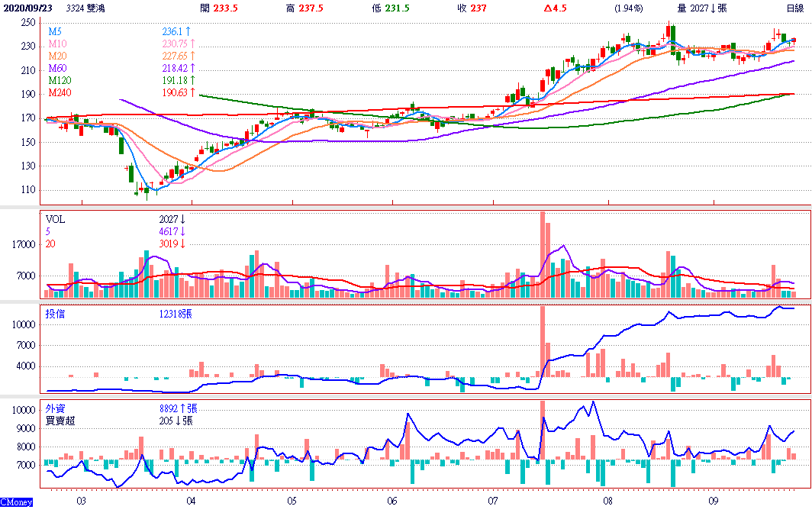Screen dimensions: 812x516
Task: Select the 投信 indicator panel label
Action: (x=55, y=313)
